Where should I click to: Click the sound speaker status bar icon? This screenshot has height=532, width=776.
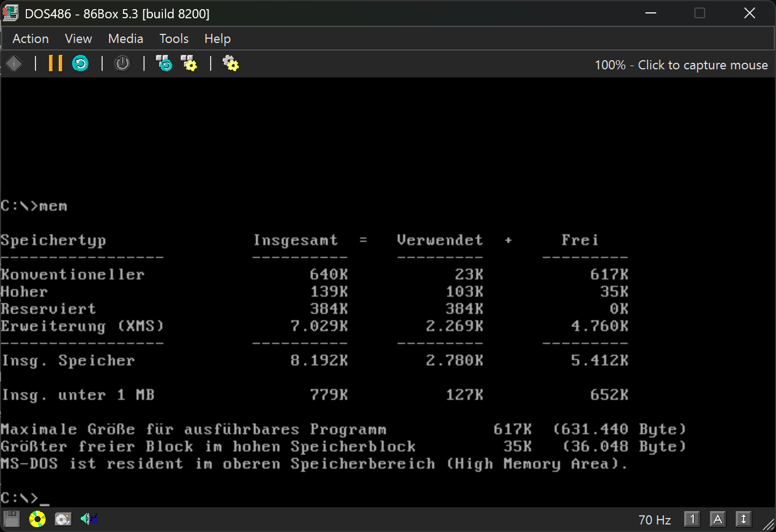click(89, 519)
